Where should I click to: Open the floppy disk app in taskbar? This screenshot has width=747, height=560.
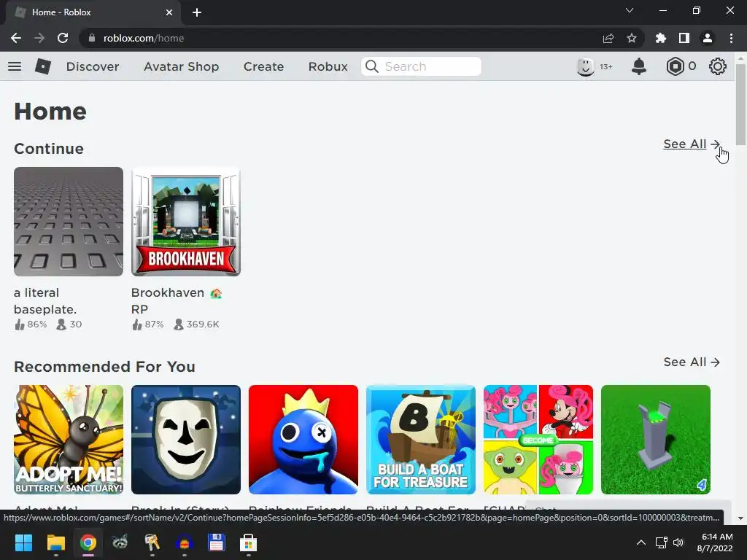(216, 542)
